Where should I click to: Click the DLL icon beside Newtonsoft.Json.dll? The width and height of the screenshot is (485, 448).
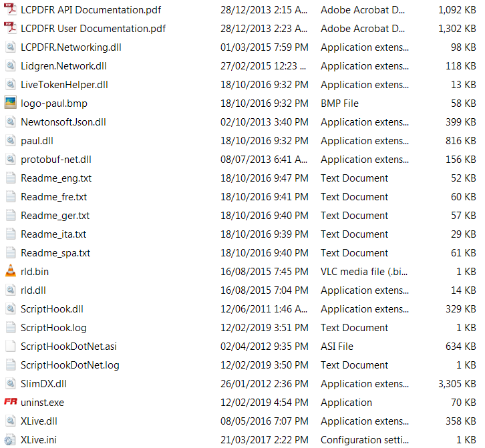(x=10, y=122)
